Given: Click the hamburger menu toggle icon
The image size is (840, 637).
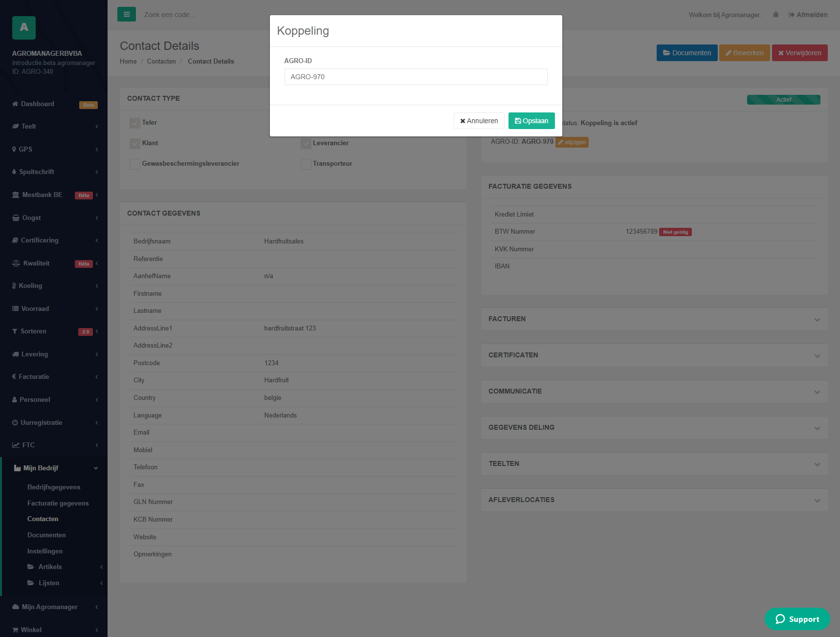Looking at the screenshot, I should coord(127,14).
